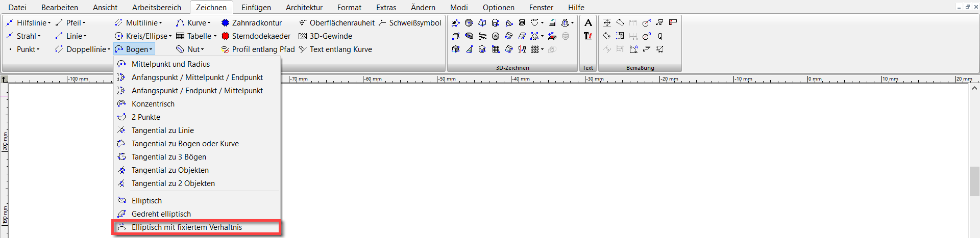Select the Schweißsymbol icon

point(382,23)
